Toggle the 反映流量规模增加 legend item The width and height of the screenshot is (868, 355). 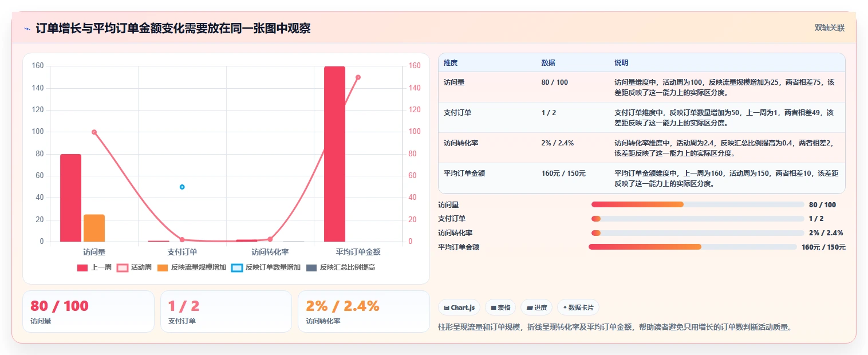(x=191, y=267)
